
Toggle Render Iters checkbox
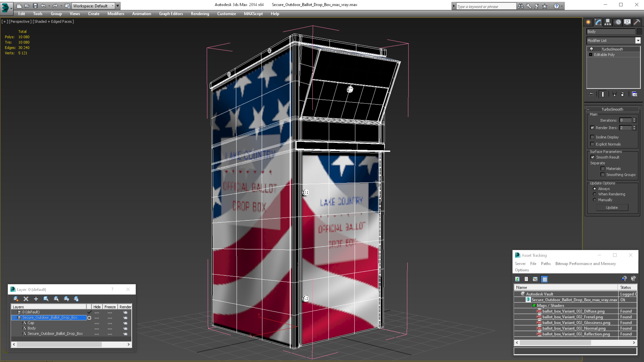[x=592, y=128]
